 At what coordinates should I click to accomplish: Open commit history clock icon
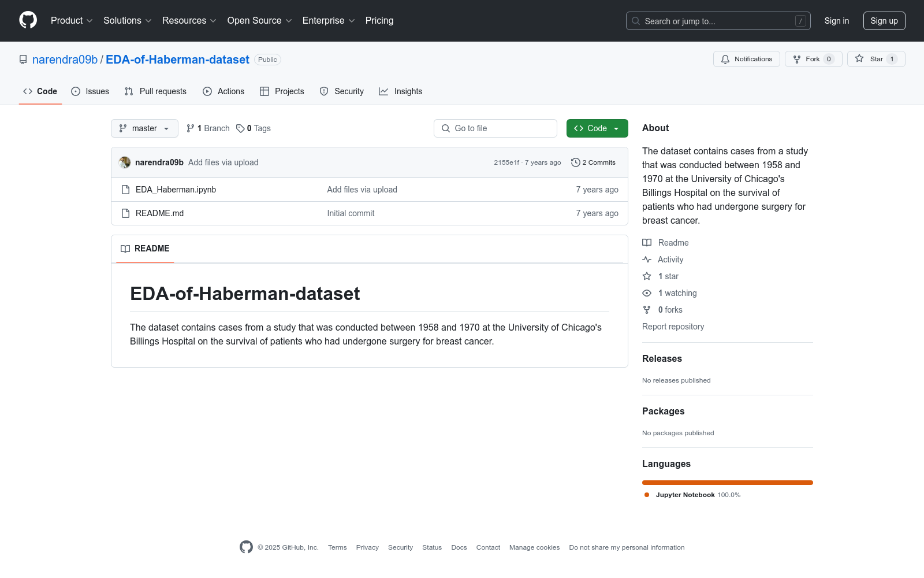(x=575, y=162)
